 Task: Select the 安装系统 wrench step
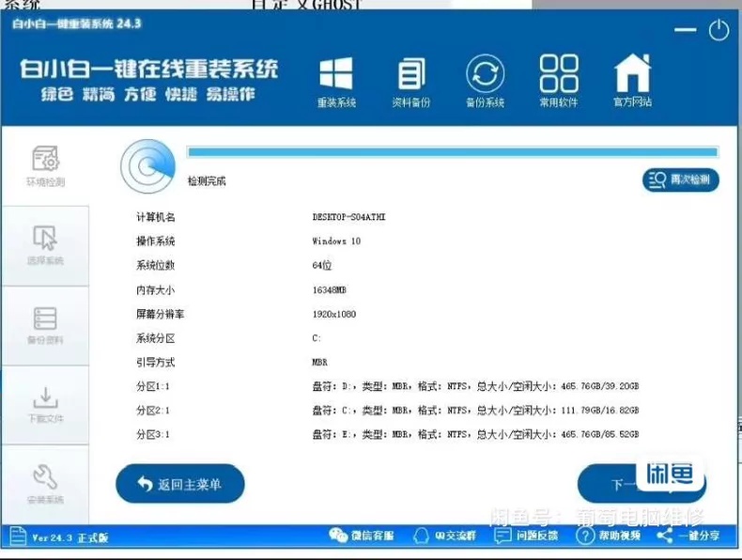[45, 484]
